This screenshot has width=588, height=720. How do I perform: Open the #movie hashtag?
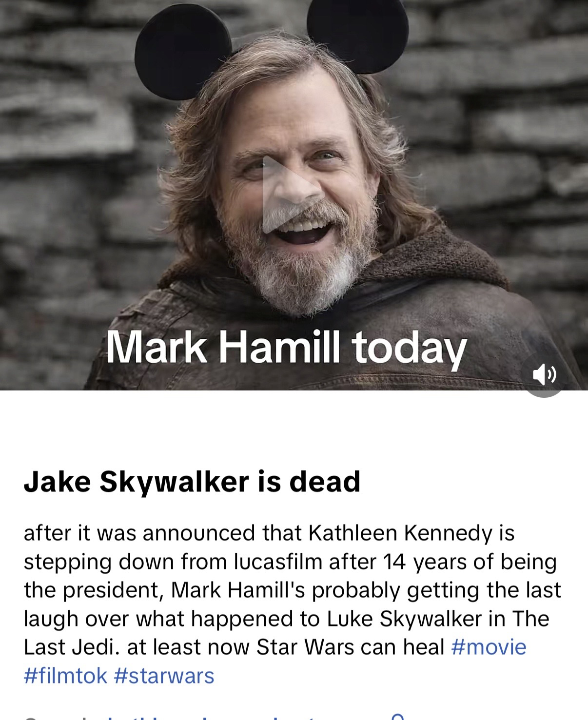pos(489,647)
